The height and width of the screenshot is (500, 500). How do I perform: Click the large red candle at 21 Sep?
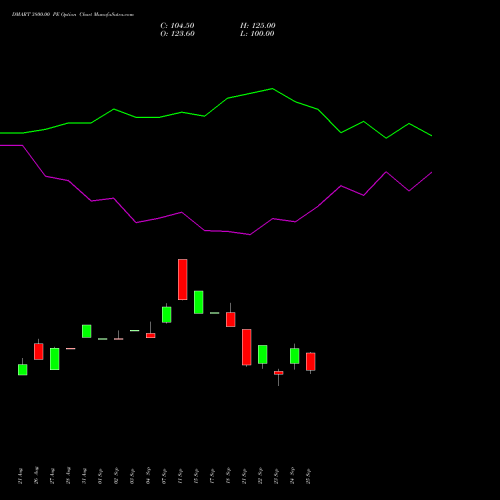click(247, 347)
